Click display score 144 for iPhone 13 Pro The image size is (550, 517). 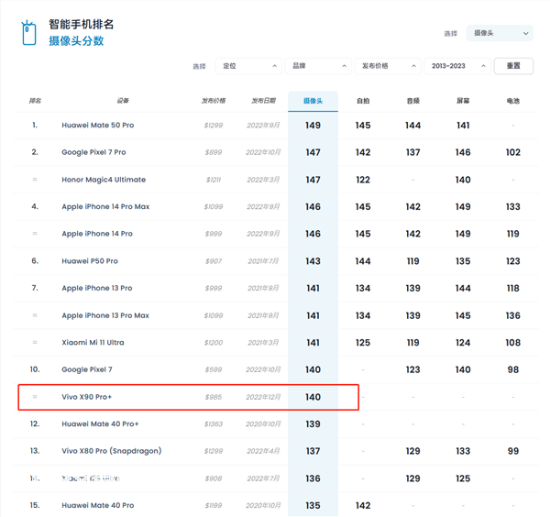click(x=463, y=288)
